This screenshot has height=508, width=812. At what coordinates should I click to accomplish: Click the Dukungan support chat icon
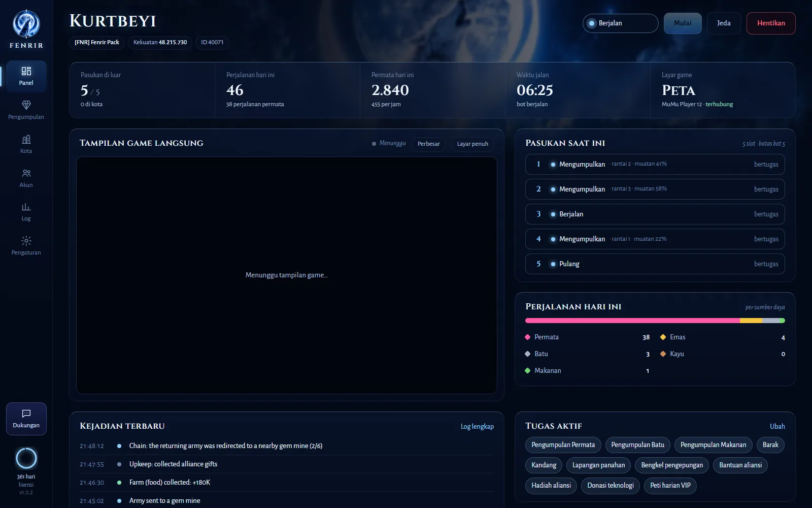(x=26, y=414)
